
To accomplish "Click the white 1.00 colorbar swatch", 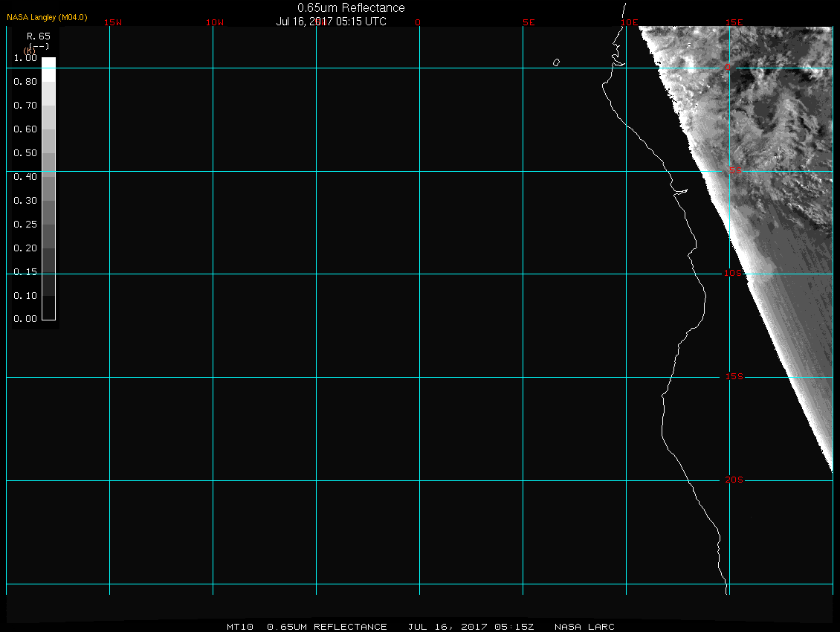I will coord(48,64).
